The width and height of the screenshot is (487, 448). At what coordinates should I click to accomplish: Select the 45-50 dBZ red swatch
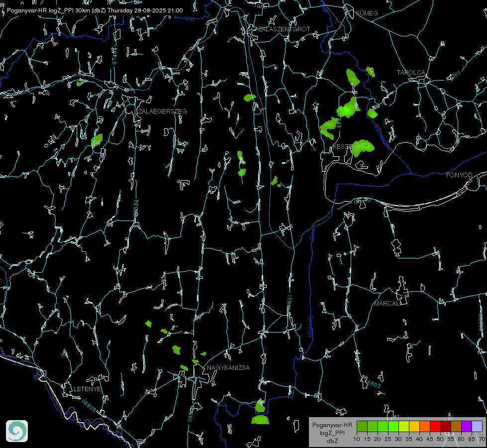point(435,426)
